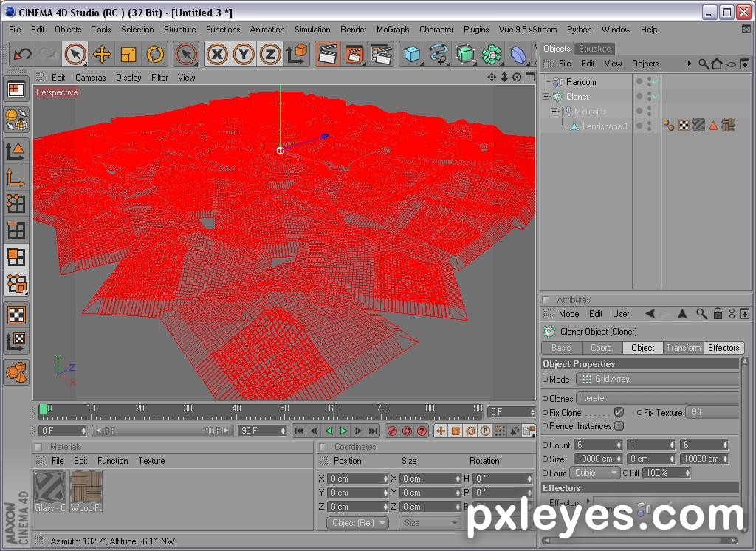Click the Record Active Objects button

(392, 431)
